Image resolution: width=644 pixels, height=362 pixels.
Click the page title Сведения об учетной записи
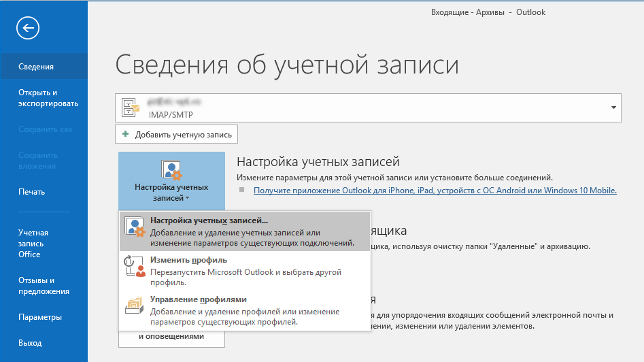click(287, 65)
